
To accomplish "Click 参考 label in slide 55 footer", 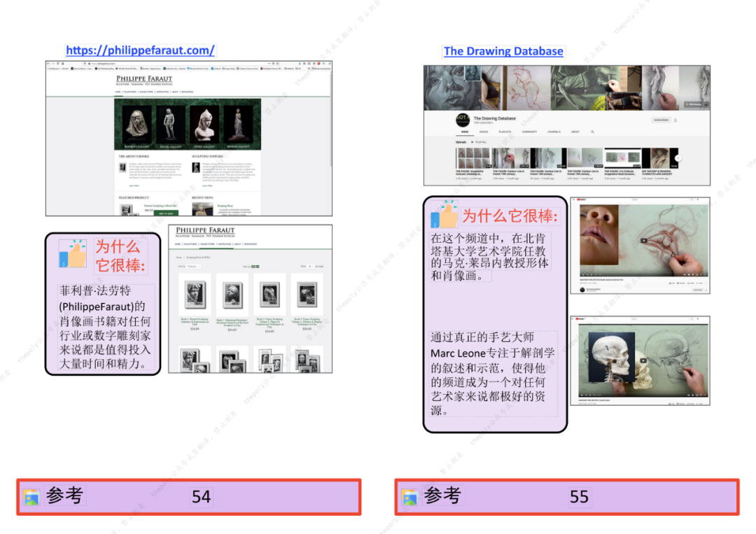I will [442, 496].
